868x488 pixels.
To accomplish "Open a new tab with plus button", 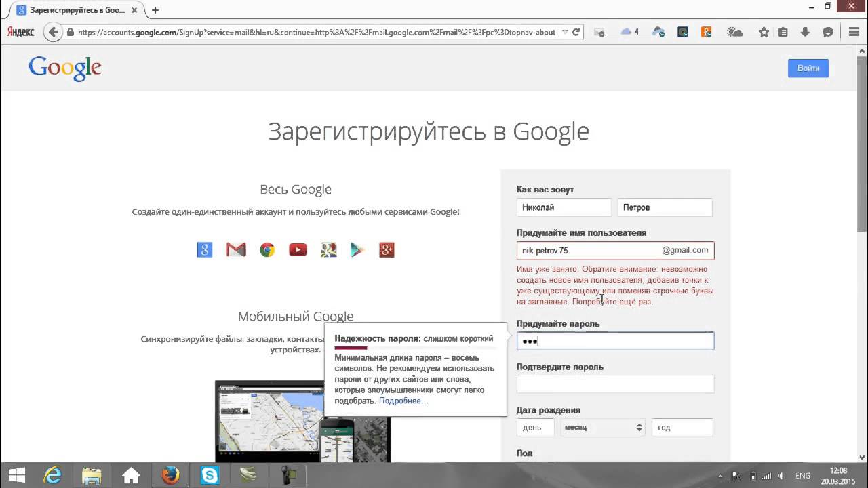I will [155, 10].
